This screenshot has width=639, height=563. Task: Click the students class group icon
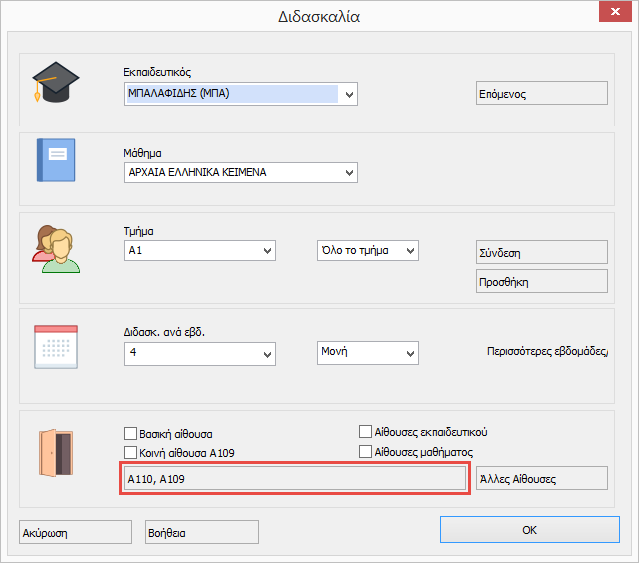tap(55, 249)
